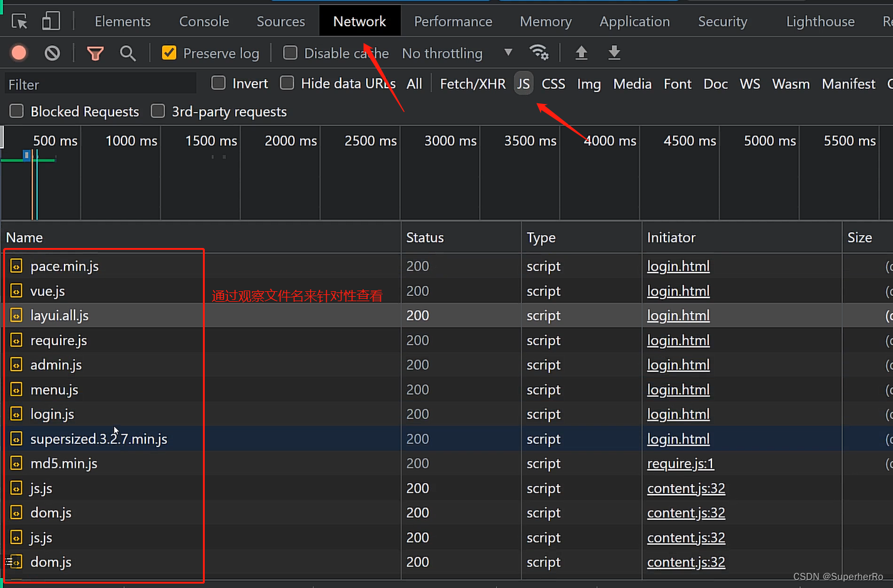Click script icon beside require.js

[x=16, y=341]
